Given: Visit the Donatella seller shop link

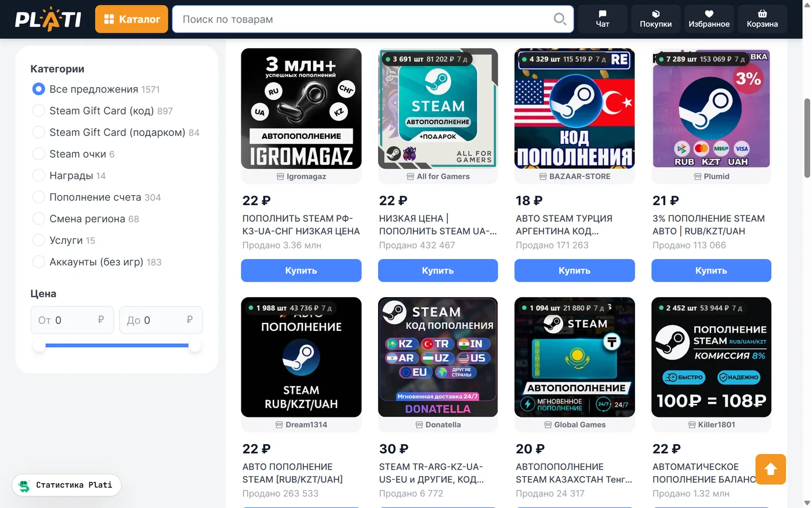Looking at the screenshot, I should coord(438,425).
